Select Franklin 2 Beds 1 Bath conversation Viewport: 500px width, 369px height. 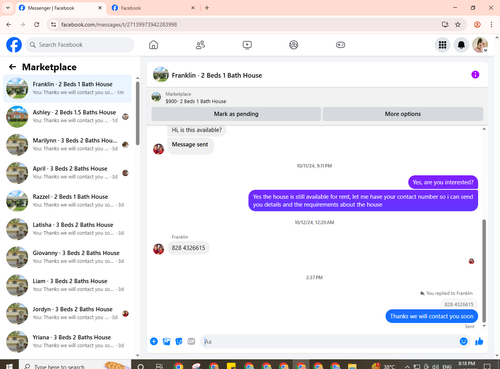(68, 88)
